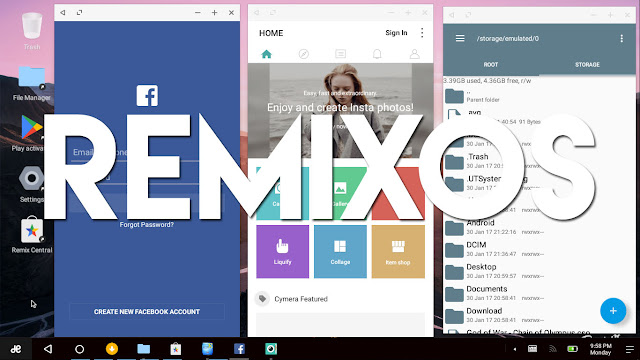The width and height of the screenshot is (640, 360).
Task: Open file manager folder in taskbar
Action: [143, 349]
